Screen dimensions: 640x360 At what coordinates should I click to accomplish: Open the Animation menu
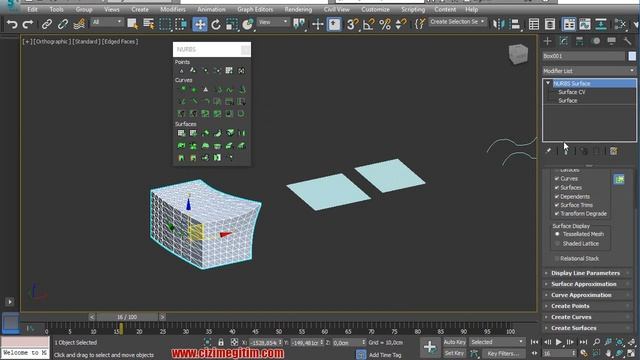pyautogui.click(x=211, y=9)
